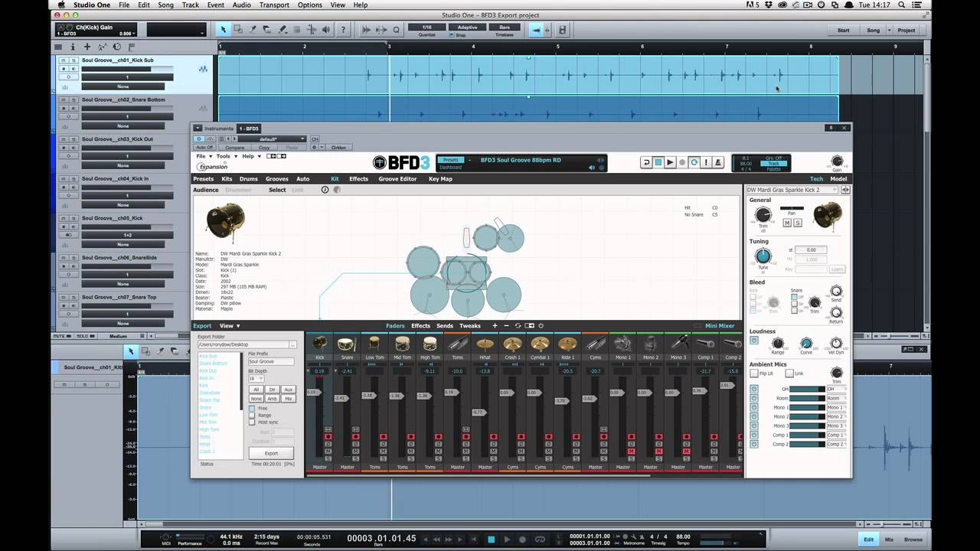The height and width of the screenshot is (551, 980).
Task: Click the Export button
Action: pos(271,453)
